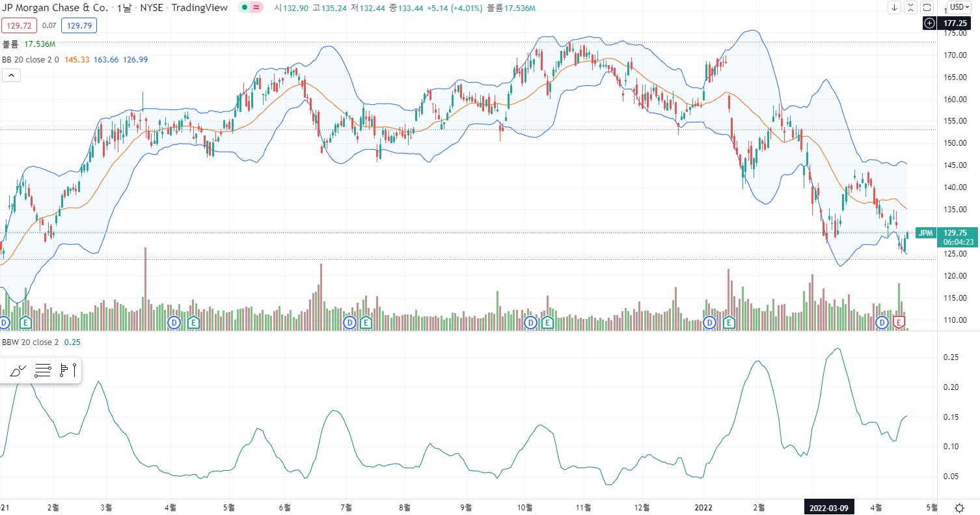This screenshot has height=515, width=980.
Task: Click the 170.00 level on price scale
Action: [955, 55]
